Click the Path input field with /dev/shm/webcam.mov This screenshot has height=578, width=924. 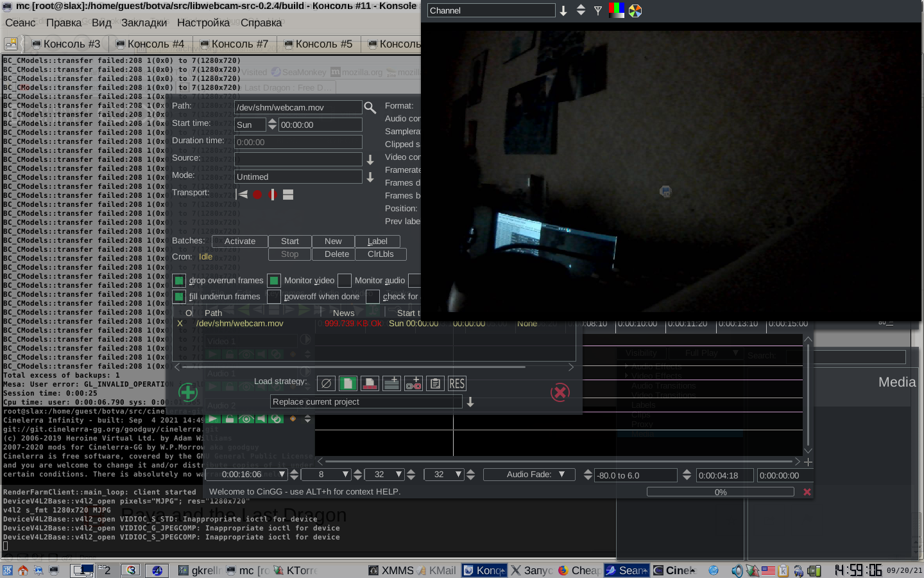tap(298, 108)
